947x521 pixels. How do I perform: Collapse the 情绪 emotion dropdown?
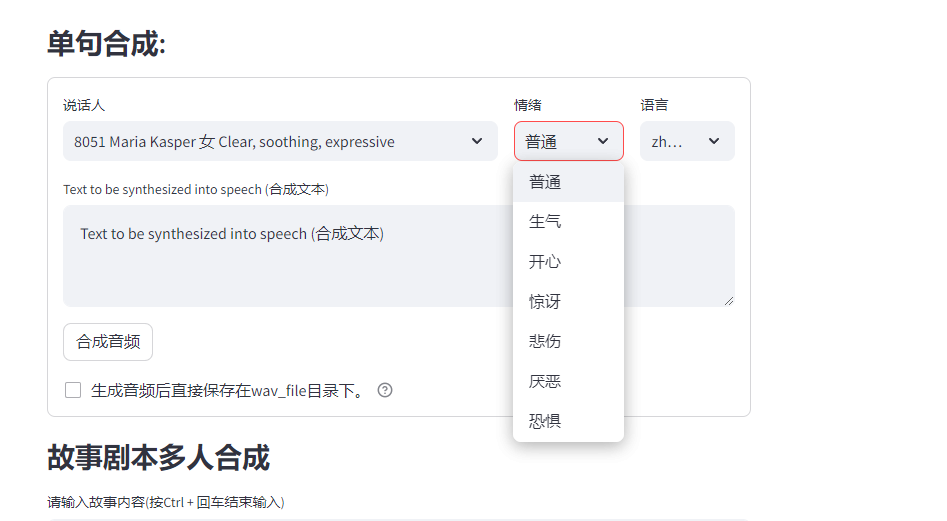(x=568, y=141)
